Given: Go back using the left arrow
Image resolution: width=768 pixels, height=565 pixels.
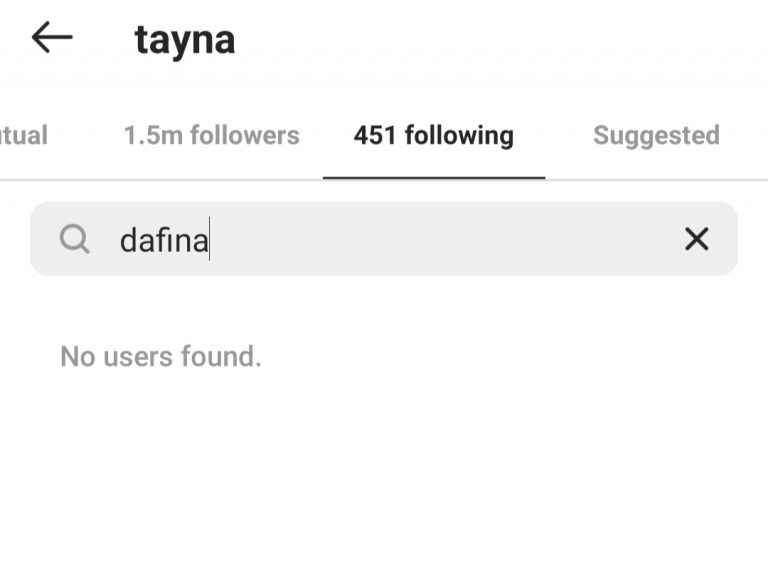Looking at the screenshot, I should tap(52, 37).
